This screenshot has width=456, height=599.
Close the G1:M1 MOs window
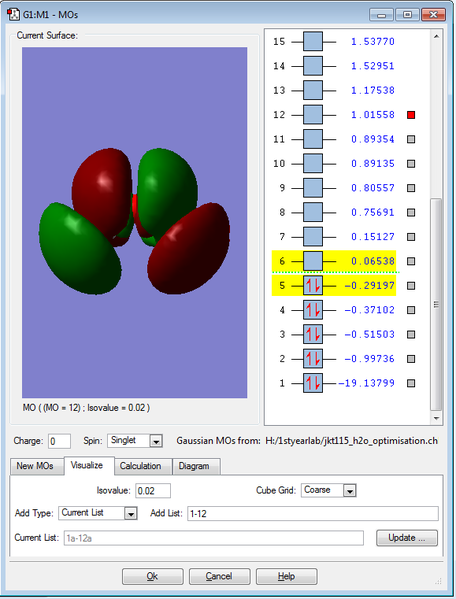pyautogui.click(x=433, y=15)
